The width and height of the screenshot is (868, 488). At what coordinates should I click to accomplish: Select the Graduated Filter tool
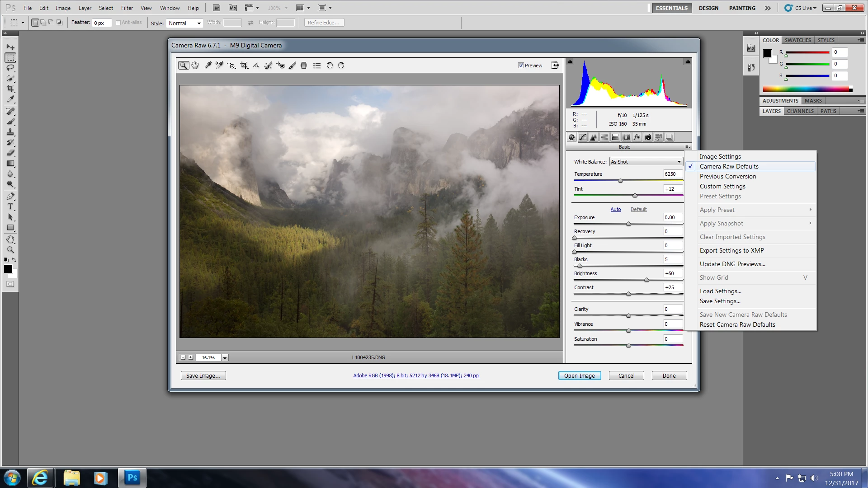coord(304,66)
